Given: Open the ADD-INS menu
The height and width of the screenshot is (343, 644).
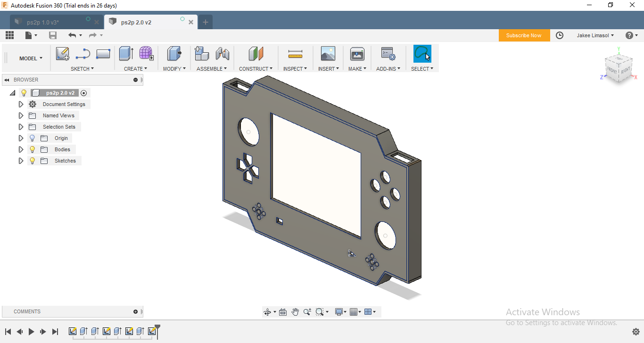Looking at the screenshot, I should pos(388,69).
